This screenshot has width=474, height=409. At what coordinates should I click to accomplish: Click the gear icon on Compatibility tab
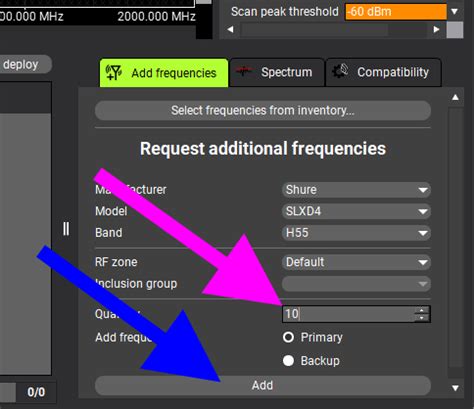click(x=340, y=71)
